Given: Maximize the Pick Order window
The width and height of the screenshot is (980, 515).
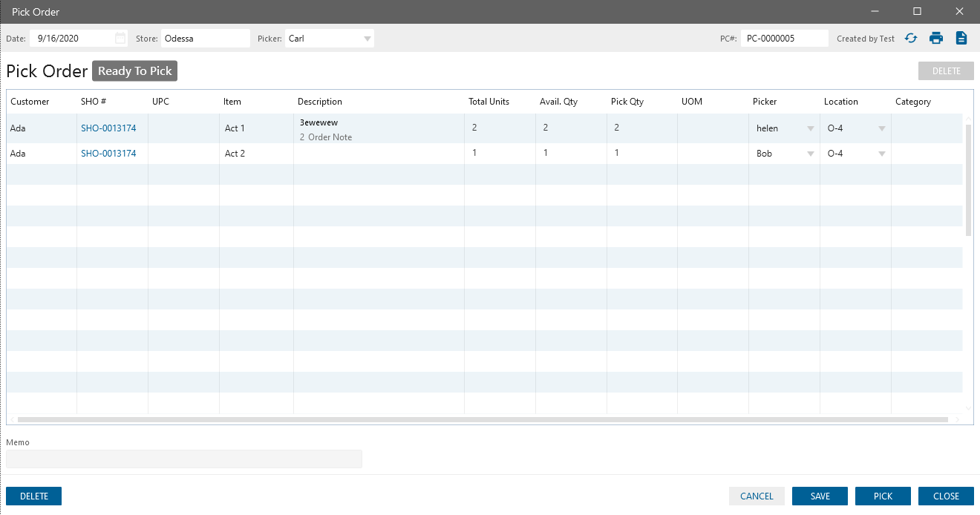Looking at the screenshot, I should [918, 11].
